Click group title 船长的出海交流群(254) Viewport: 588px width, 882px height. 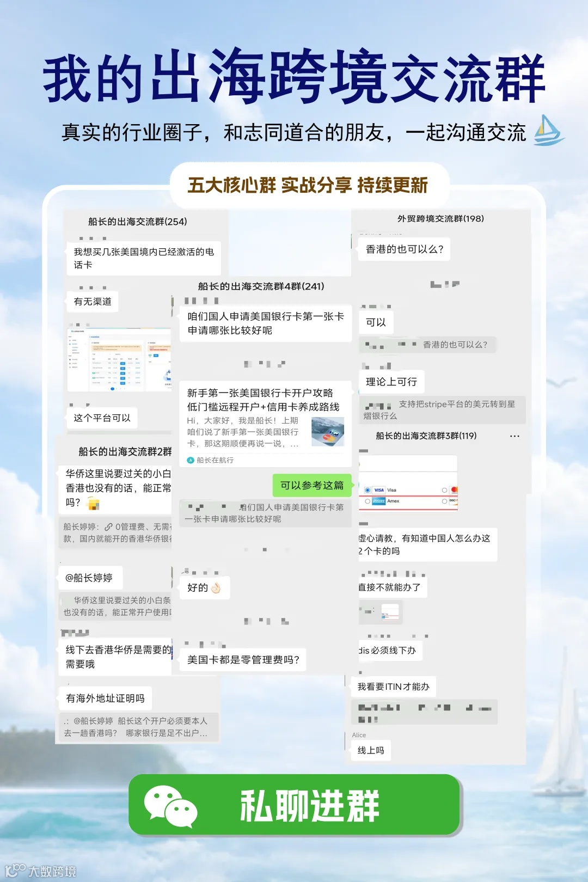tap(138, 222)
